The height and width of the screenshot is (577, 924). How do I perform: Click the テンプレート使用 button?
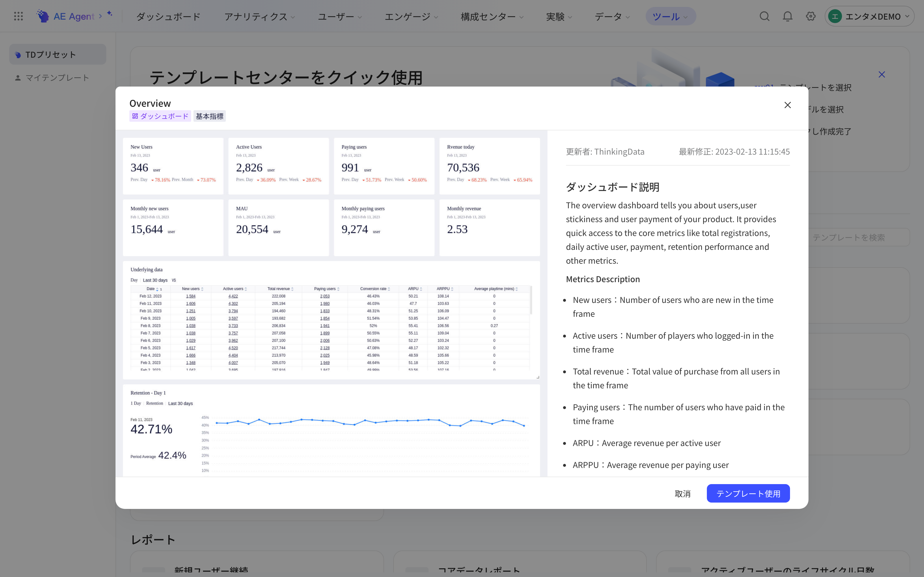[x=748, y=493]
